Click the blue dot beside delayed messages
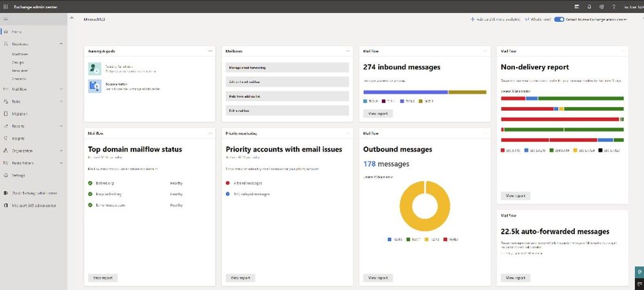Image resolution: width=644 pixels, height=290 pixels. (228, 194)
